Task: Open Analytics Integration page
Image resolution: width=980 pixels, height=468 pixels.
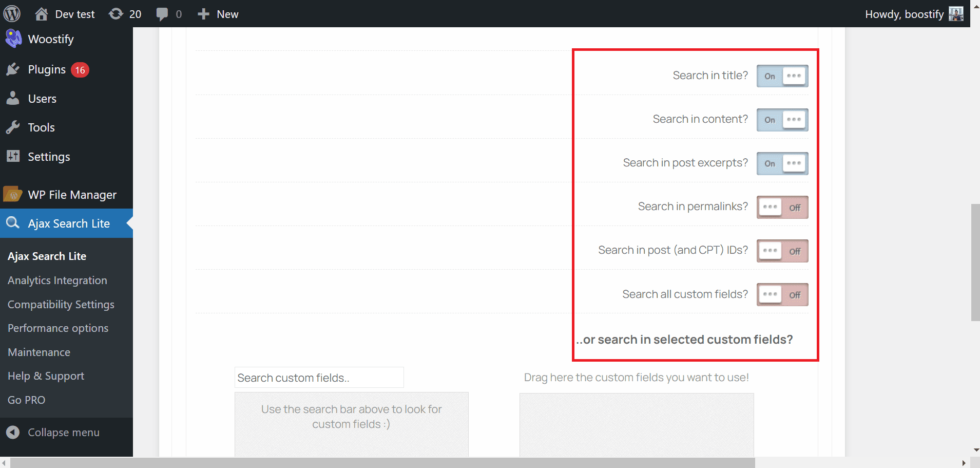Action: (x=57, y=280)
